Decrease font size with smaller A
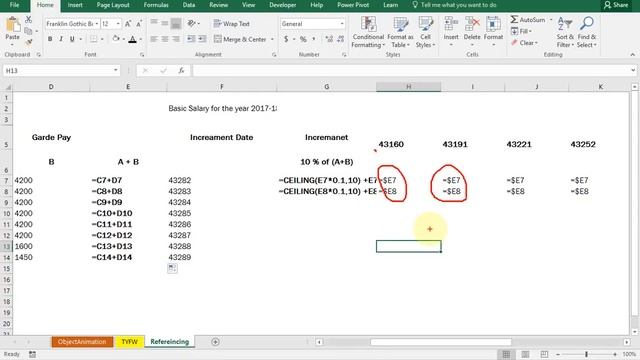The width and height of the screenshot is (640, 360). 139,24
